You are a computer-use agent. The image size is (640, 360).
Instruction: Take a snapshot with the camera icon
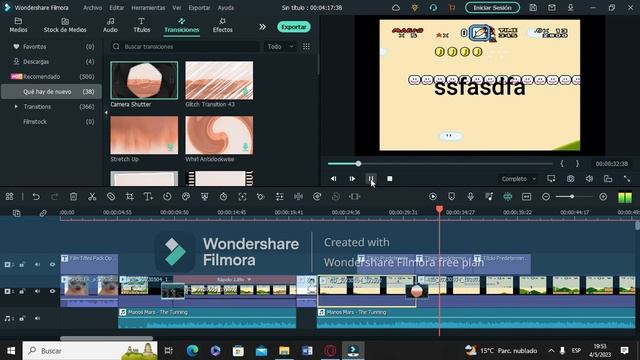(x=570, y=179)
